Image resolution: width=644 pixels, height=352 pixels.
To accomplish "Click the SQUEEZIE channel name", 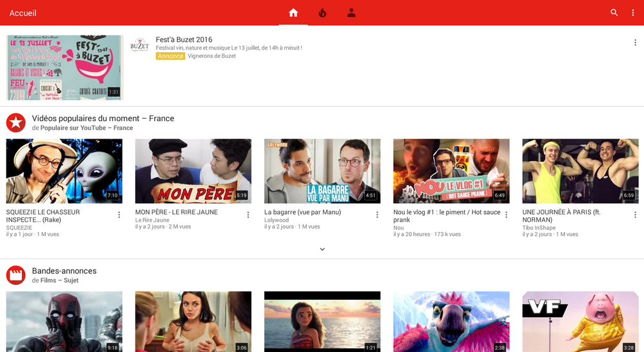I will [x=19, y=228].
